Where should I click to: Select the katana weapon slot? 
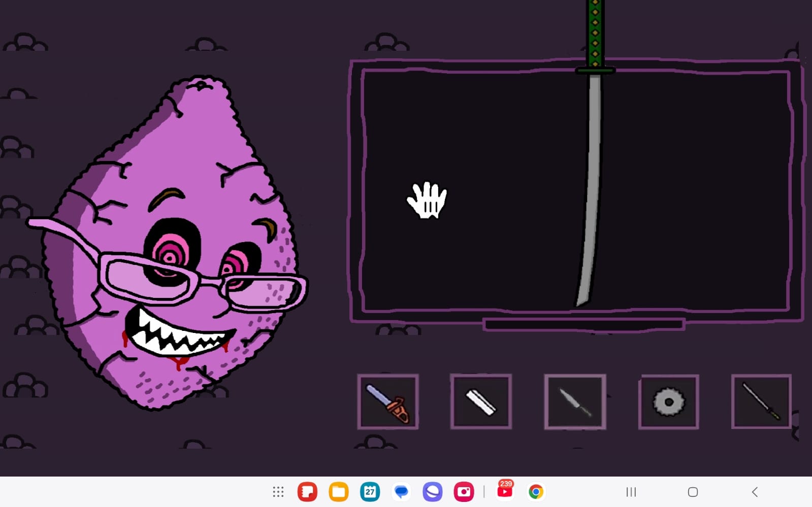click(x=762, y=401)
